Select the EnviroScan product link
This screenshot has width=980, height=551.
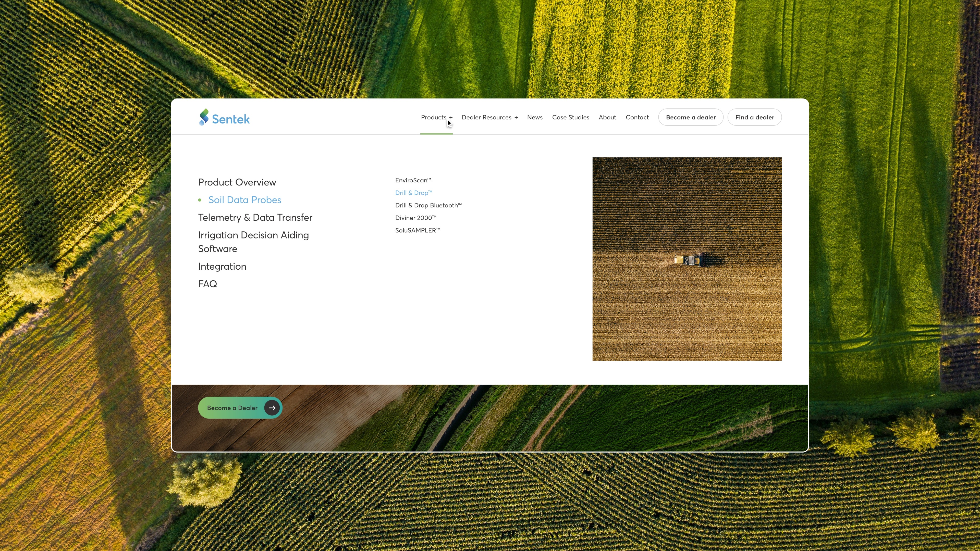point(413,180)
